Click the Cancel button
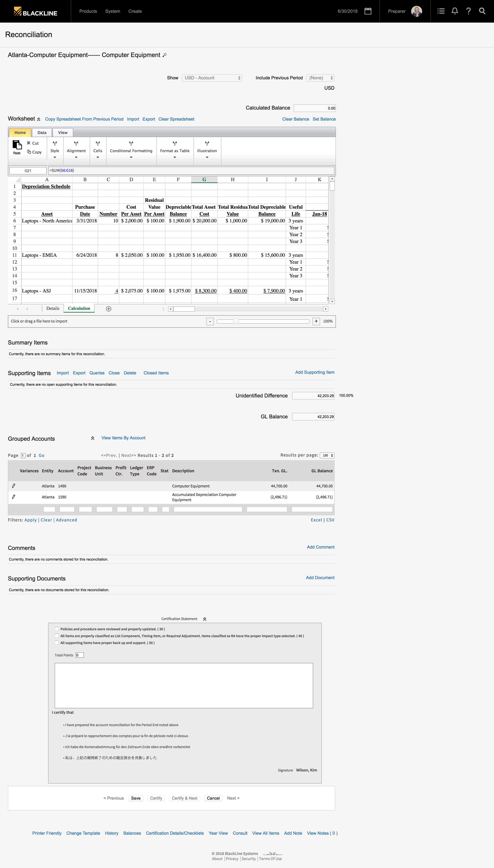Image resolution: width=494 pixels, height=868 pixels. (x=213, y=798)
